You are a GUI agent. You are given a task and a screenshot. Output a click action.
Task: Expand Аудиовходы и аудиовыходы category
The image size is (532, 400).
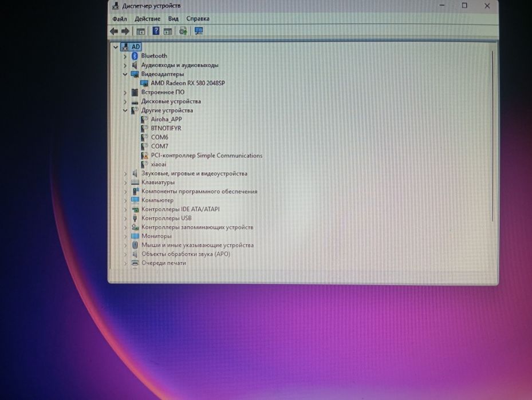(x=125, y=65)
